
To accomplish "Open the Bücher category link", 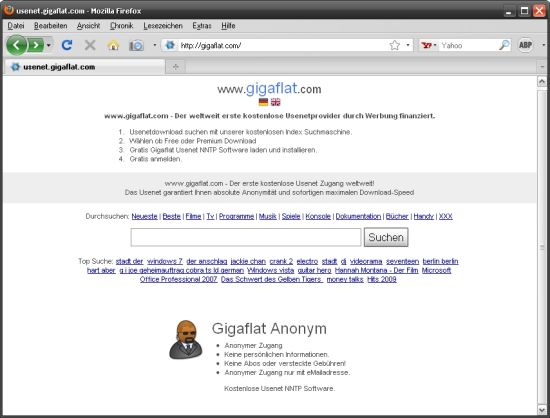I will tap(397, 216).
